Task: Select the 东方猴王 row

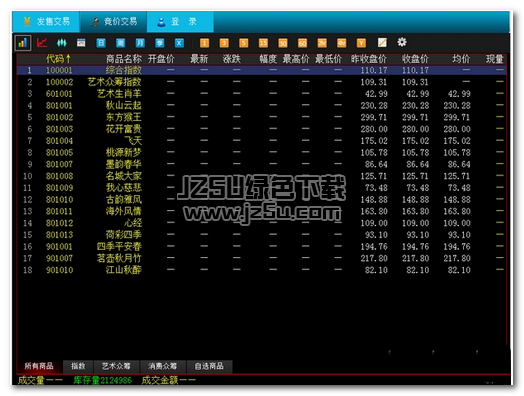Action: pos(262,117)
